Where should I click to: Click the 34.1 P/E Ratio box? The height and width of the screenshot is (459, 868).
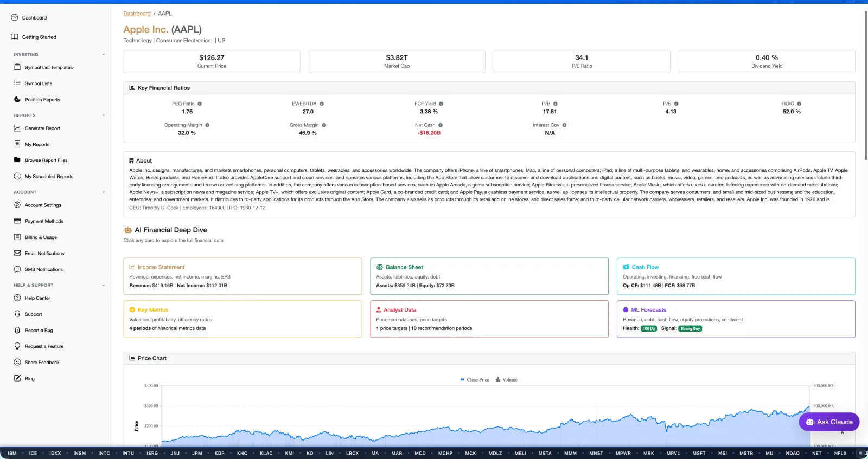(582, 61)
